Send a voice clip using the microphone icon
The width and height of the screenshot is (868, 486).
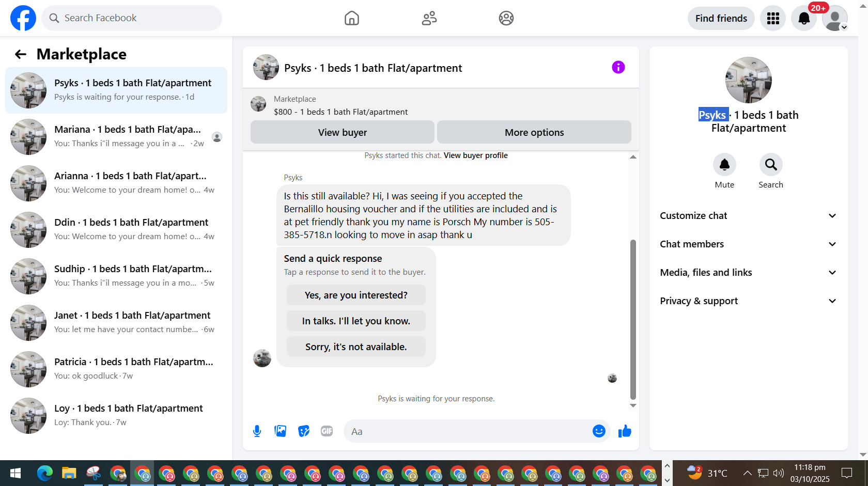pos(257,431)
